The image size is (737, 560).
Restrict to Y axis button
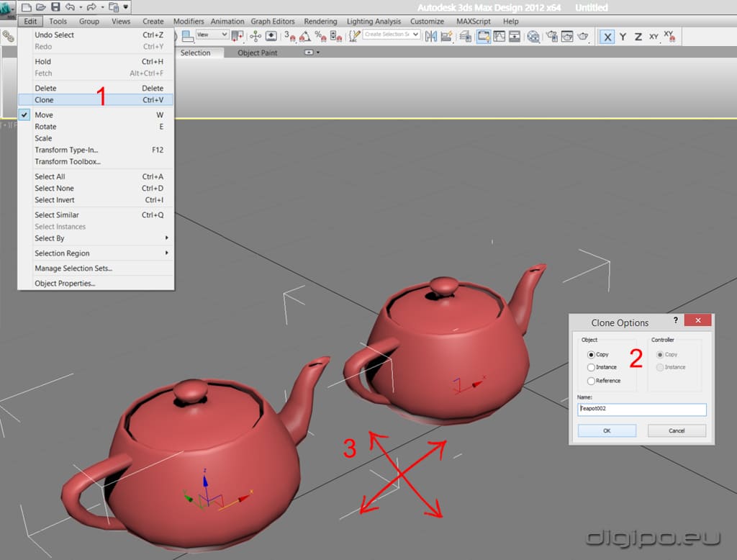(623, 37)
